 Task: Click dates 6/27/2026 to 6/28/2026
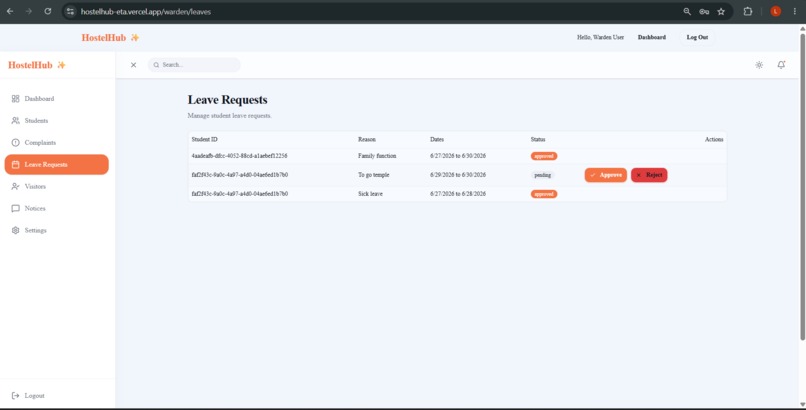458,194
